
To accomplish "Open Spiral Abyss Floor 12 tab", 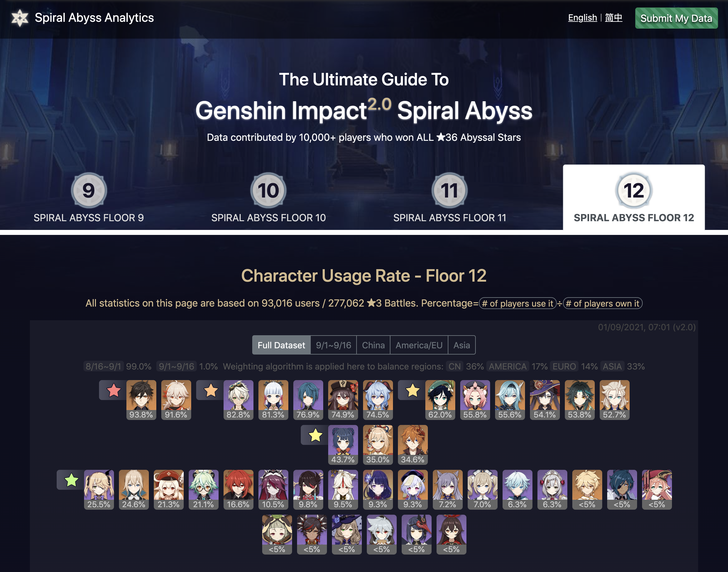I will 634,197.
